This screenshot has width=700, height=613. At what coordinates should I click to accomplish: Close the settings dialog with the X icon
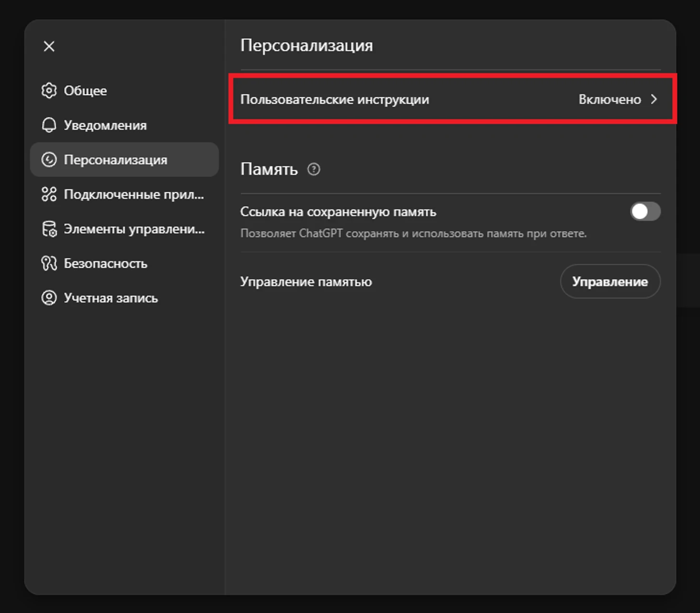pyautogui.click(x=49, y=47)
